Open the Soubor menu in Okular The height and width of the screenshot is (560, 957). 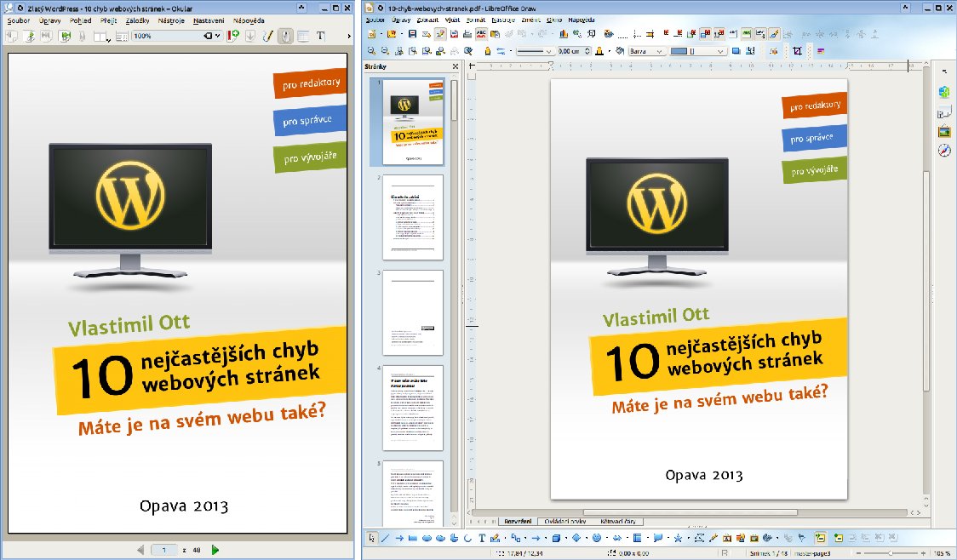click(x=19, y=20)
